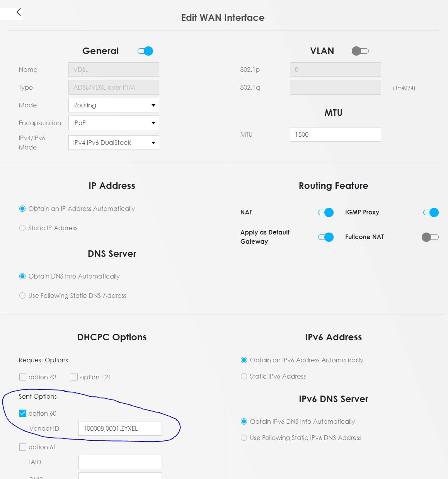Click the IPv6 DNS Server heading
Image resolution: width=448 pixels, height=479 pixels.
333,399
